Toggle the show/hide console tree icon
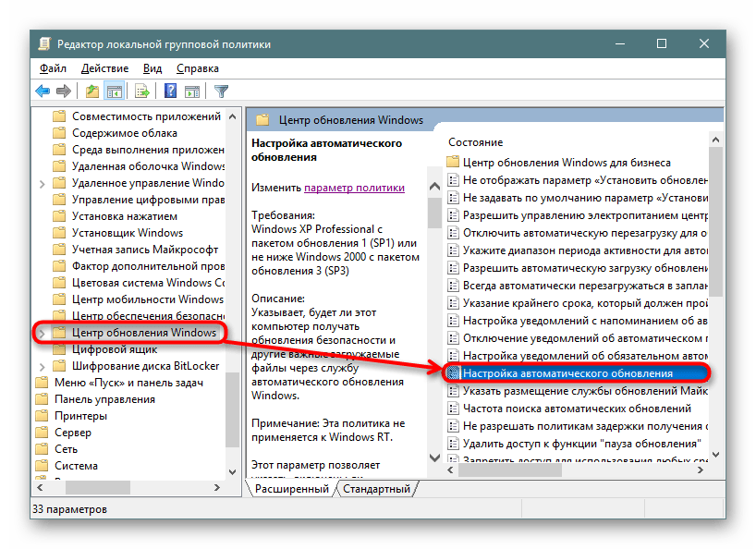Image resolution: width=756 pixels, height=549 pixels. 115,91
